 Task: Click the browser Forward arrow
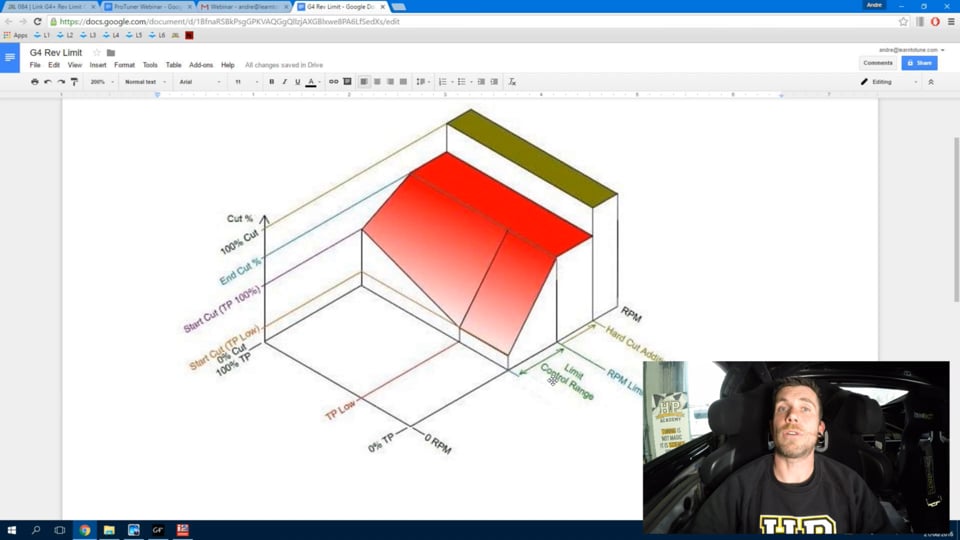[x=23, y=21]
